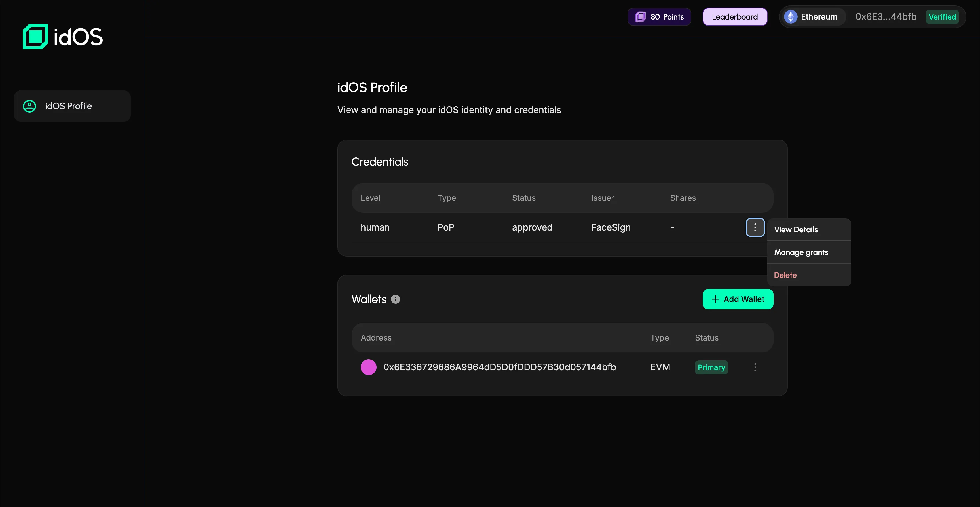
Task: Open the Leaderboard page
Action: click(x=735, y=17)
